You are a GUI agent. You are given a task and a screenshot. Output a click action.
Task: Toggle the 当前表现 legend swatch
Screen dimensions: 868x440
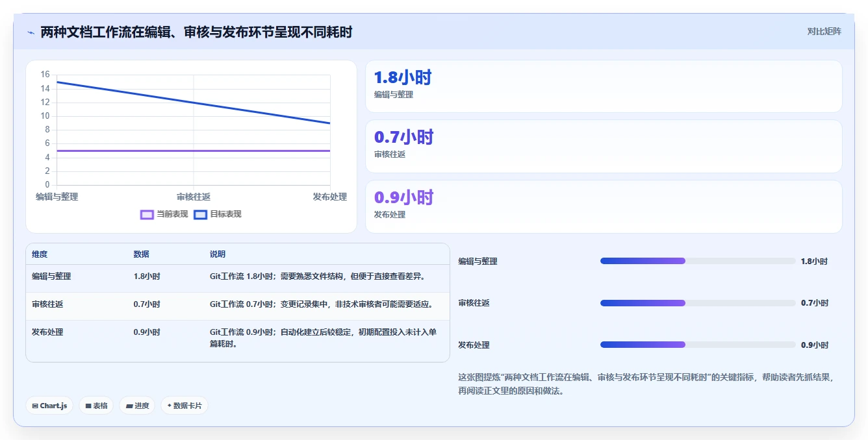pyautogui.click(x=147, y=214)
